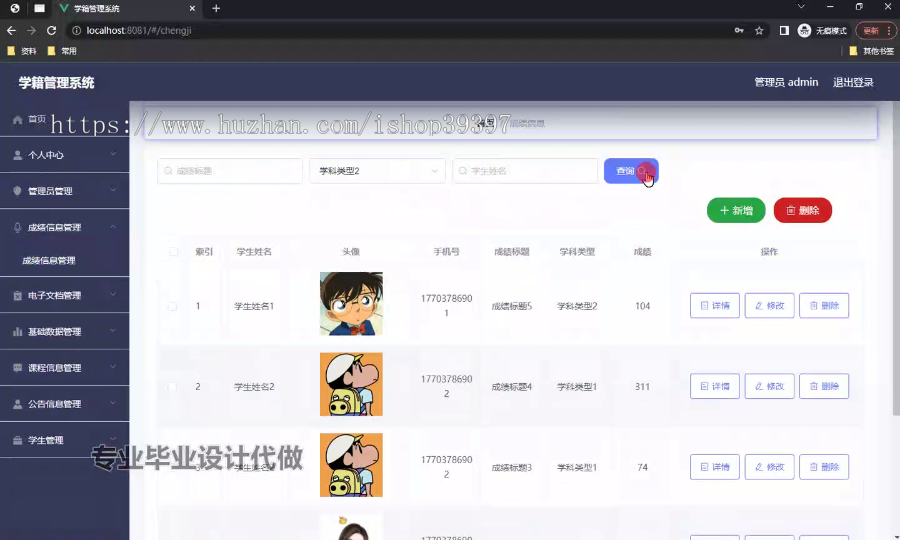900x540 pixels.
Task: Click 修改 for 成绩标题4 row
Action: tap(769, 386)
